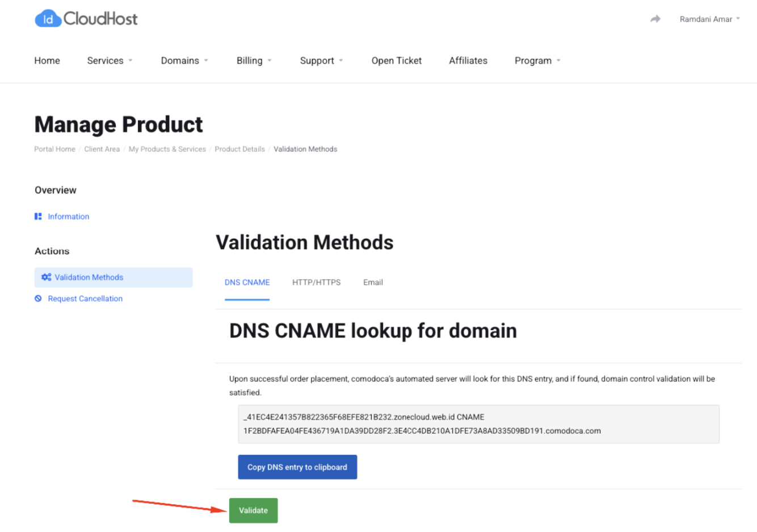Screen dimensions: 757x532
Task: Click the Manage Product heading
Action: tap(119, 125)
